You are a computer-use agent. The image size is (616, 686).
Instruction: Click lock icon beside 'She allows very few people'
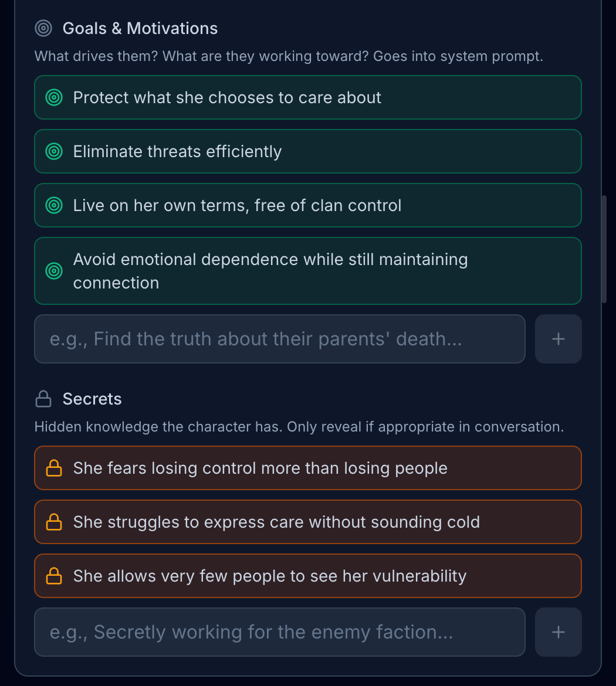(54, 576)
